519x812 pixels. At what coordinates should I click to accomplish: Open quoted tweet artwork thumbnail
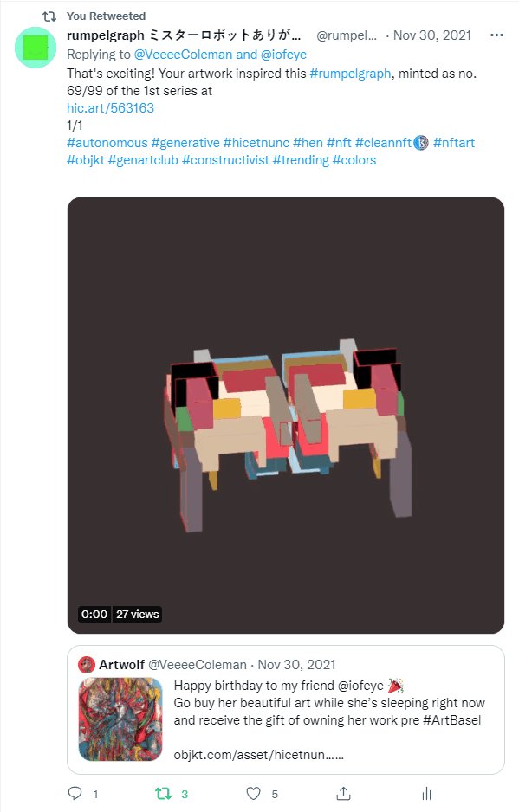[120, 719]
